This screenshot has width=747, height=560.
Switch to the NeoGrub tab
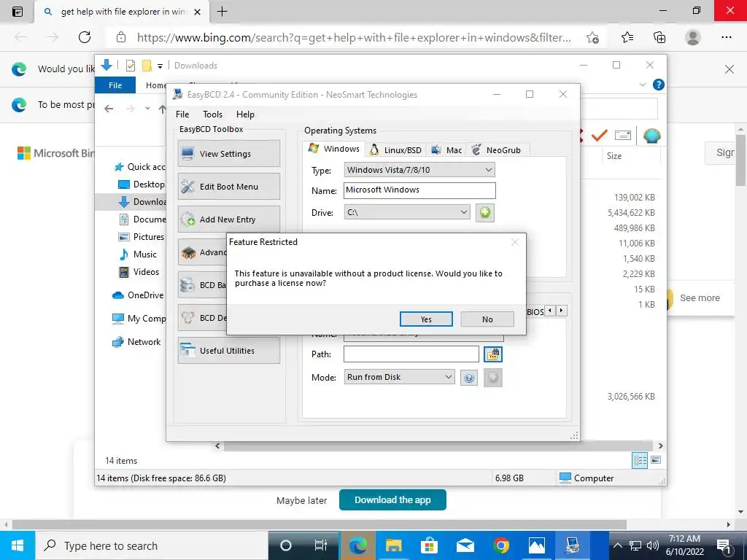tap(498, 150)
